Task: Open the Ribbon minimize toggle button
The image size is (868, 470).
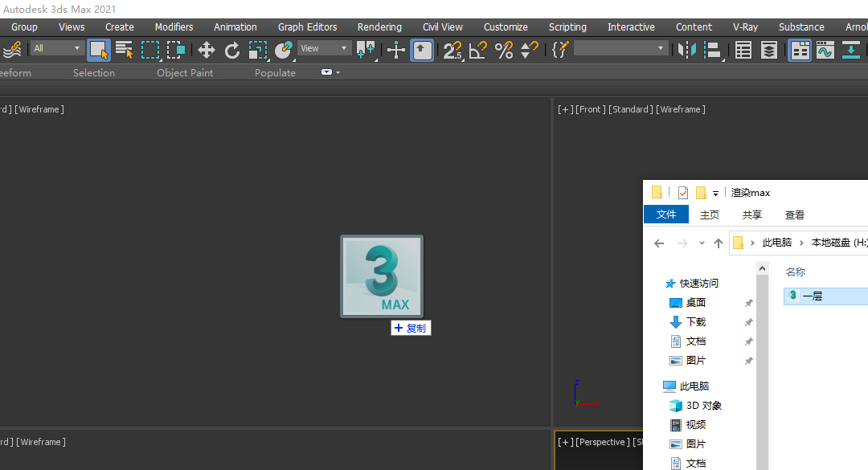Action: pyautogui.click(x=326, y=72)
